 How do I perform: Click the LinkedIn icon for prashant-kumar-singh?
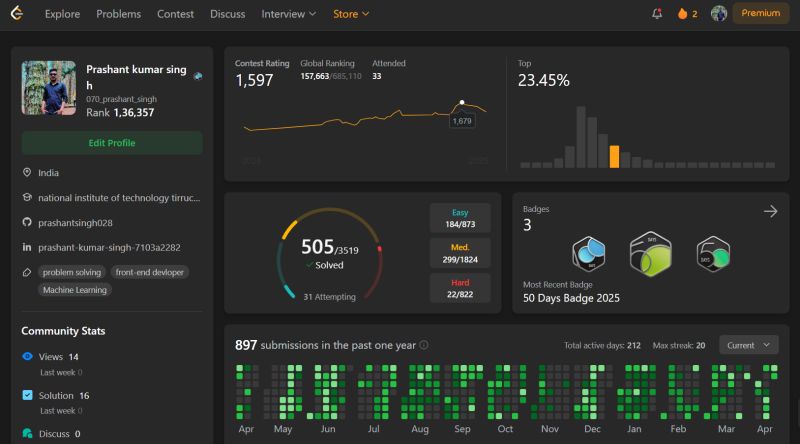(x=27, y=247)
